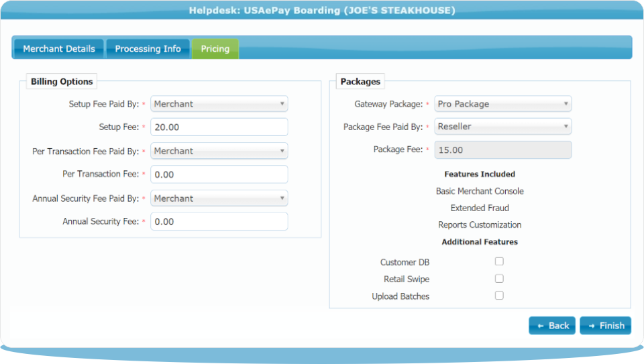The height and width of the screenshot is (364, 644).
Task: Click the Customer DB label
Action: tap(405, 262)
